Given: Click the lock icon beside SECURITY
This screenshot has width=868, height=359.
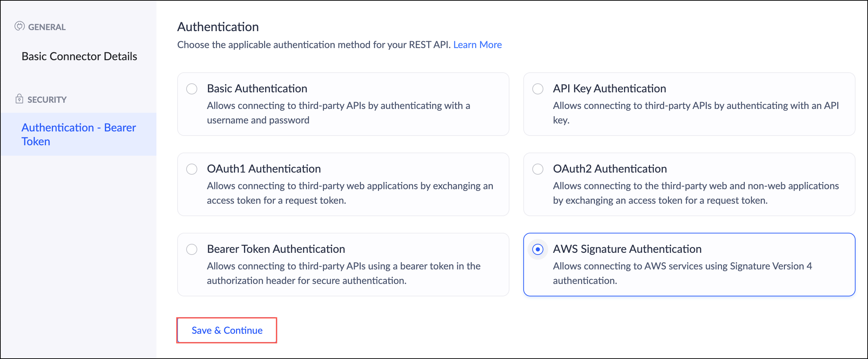Looking at the screenshot, I should [x=19, y=99].
